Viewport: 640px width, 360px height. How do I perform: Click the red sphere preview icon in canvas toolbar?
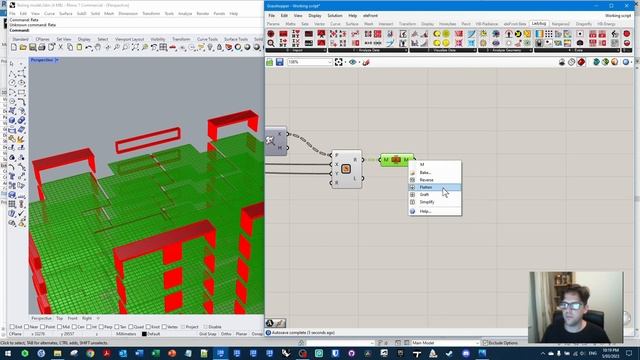coord(581,62)
